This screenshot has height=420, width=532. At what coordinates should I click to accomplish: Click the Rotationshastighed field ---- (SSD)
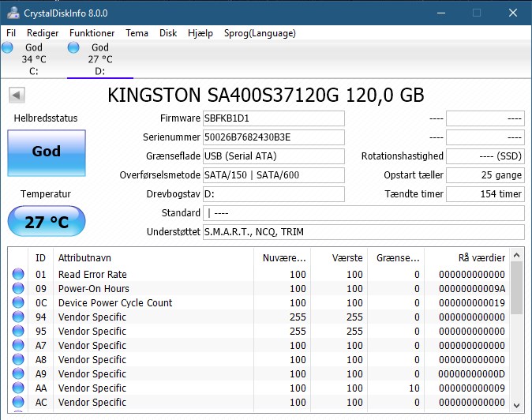tap(485, 156)
